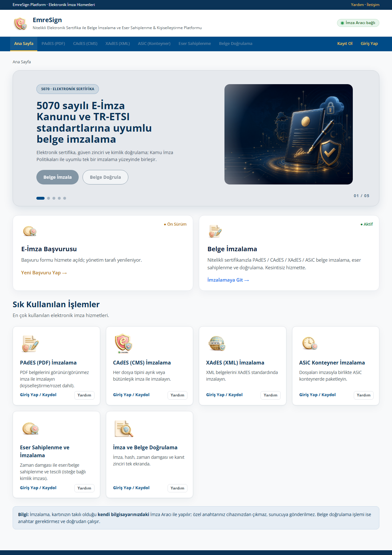392x555 pixels.
Task: Jump to the second carousel slide dot
Action: click(48, 198)
